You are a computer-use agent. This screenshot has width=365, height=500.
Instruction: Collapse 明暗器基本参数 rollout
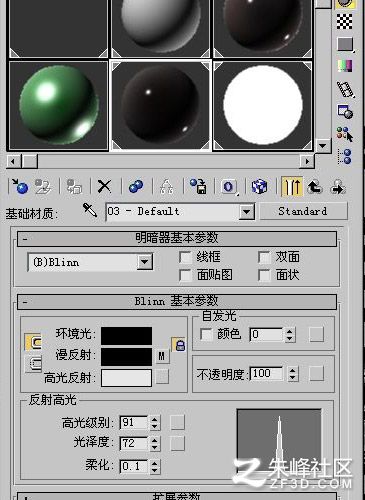point(177,238)
